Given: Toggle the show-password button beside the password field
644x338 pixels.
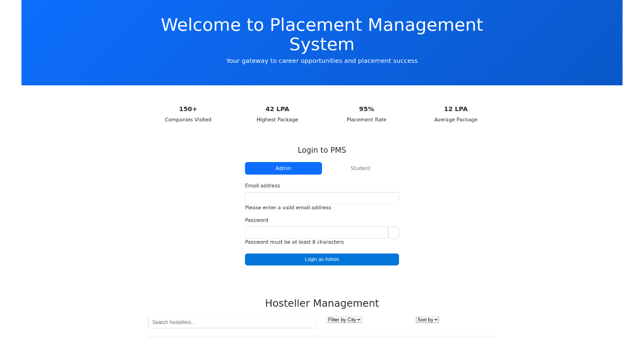Looking at the screenshot, I should click(393, 232).
